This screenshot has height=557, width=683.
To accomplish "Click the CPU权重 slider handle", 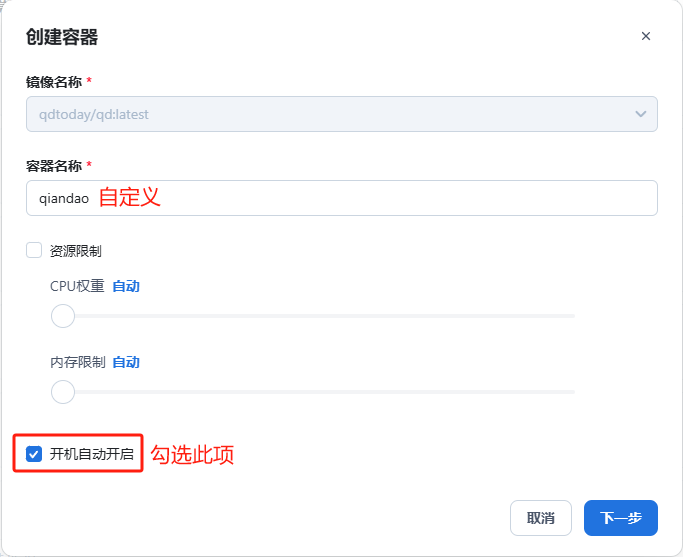I will pos(63,316).
